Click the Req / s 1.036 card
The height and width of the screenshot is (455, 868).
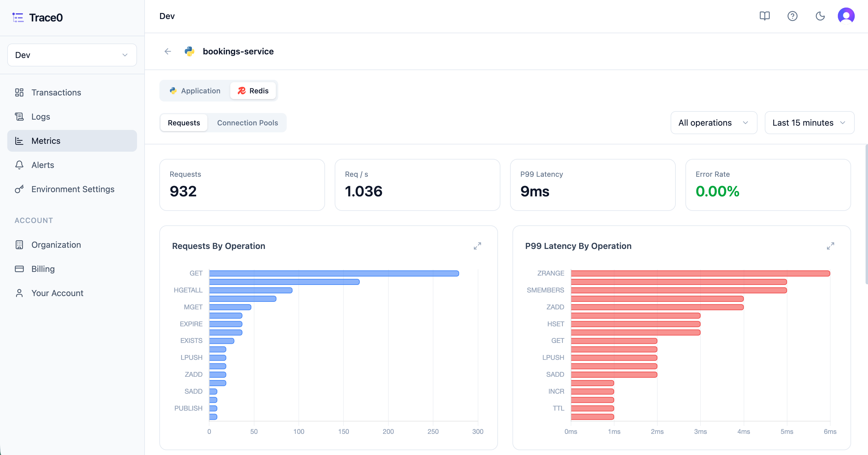(x=417, y=185)
